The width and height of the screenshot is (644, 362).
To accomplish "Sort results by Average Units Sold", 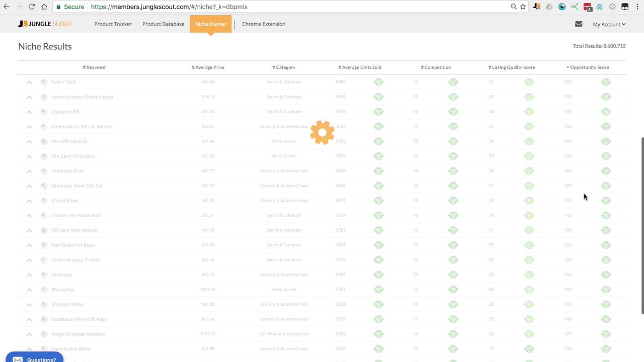I will coord(360,67).
